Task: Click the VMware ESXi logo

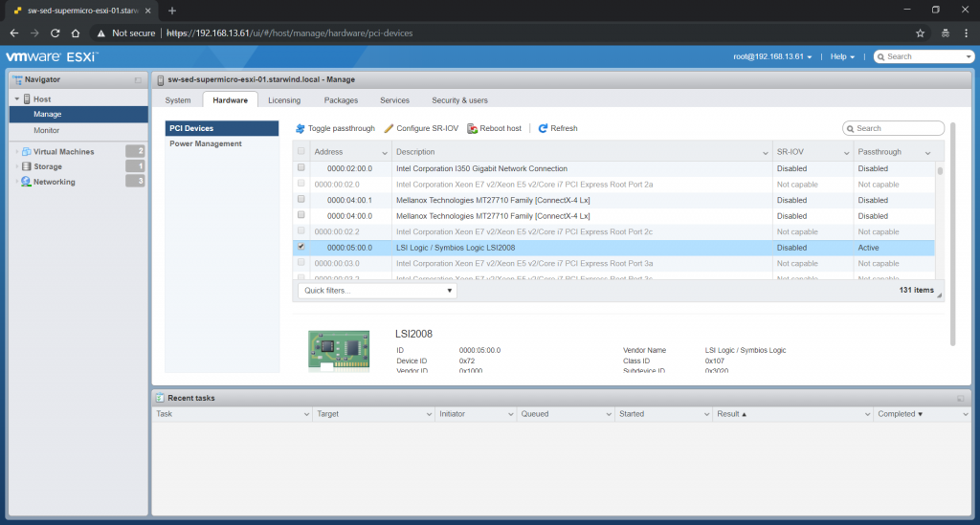Action: point(52,56)
